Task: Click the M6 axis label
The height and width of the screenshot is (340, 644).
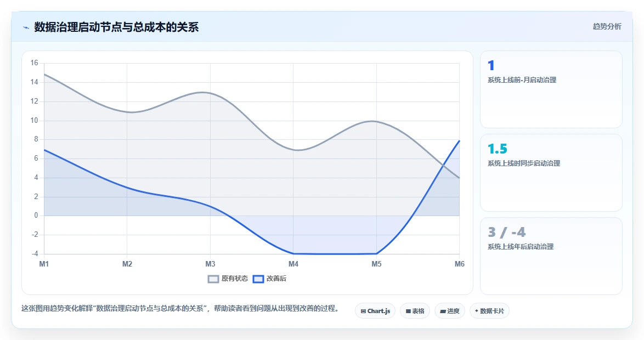Action: [459, 264]
